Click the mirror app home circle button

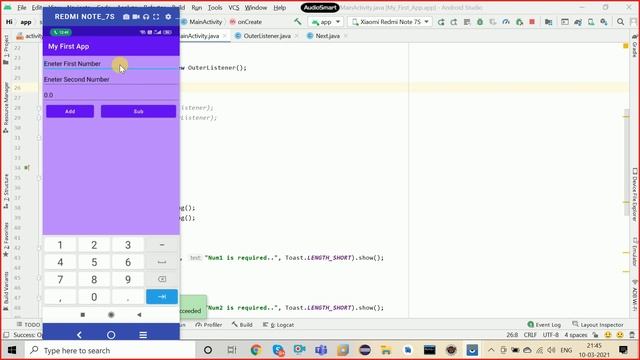tap(111, 335)
